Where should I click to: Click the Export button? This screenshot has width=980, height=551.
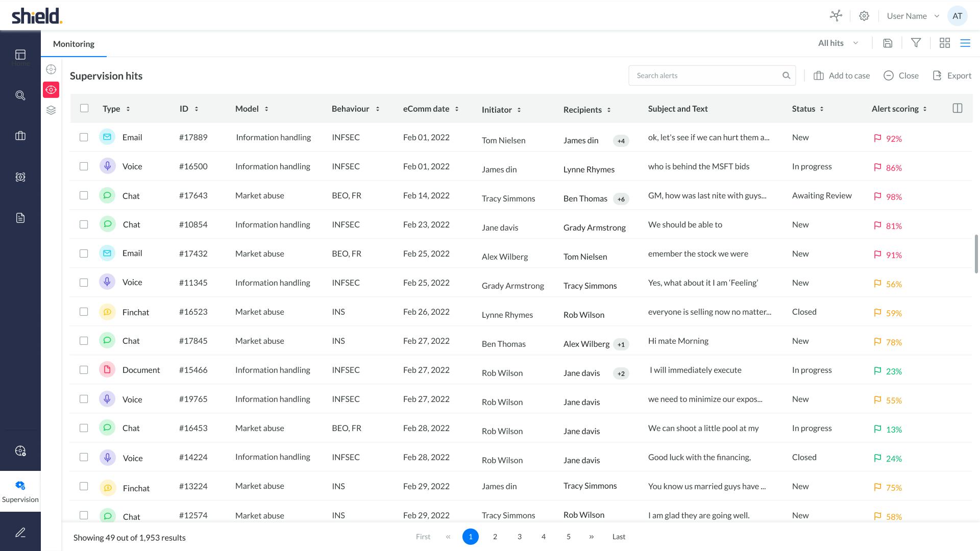(952, 76)
